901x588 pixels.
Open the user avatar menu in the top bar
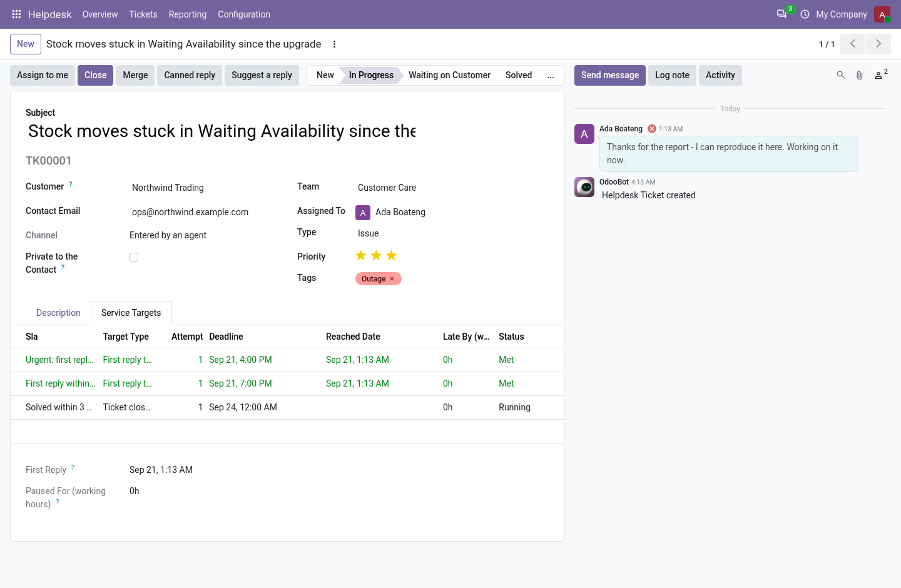882,14
